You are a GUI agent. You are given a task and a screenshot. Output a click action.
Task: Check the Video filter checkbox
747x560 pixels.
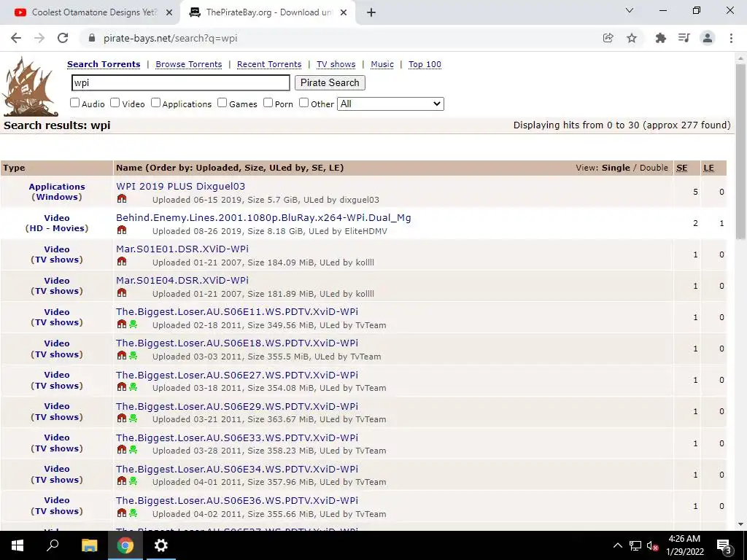(115, 103)
